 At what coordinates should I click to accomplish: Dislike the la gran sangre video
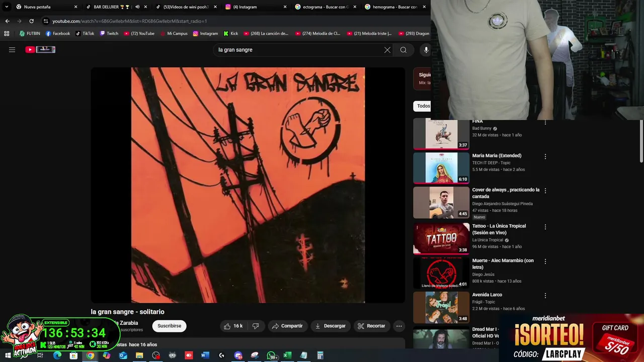point(256,326)
